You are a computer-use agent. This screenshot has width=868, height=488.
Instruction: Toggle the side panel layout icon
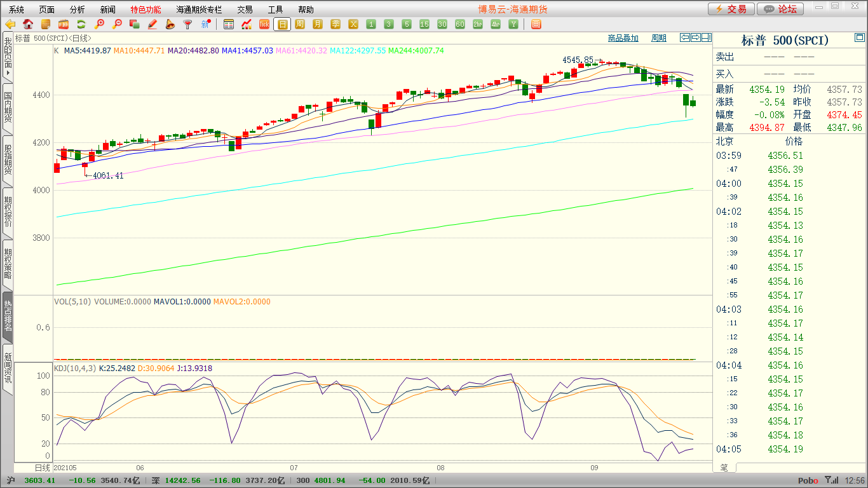coord(707,37)
